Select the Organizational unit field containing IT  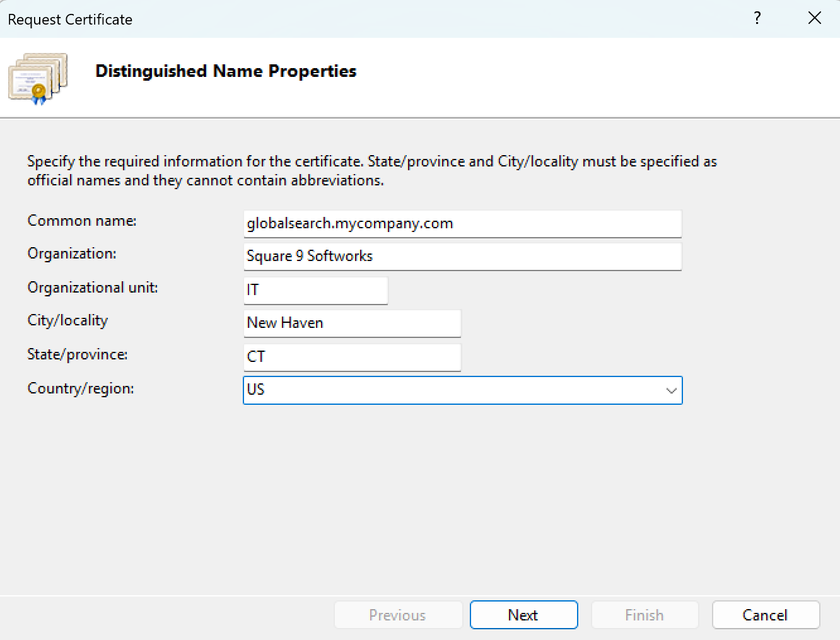[315, 290]
